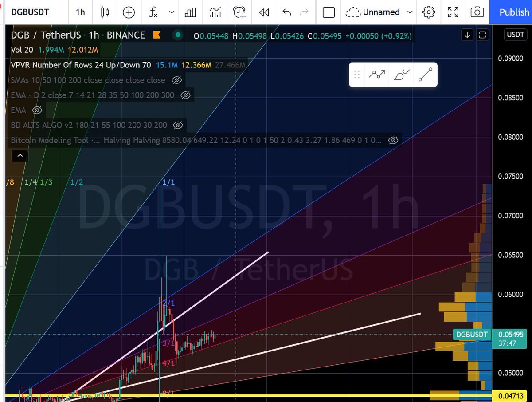The width and height of the screenshot is (532, 402).
Task: Open chart settings gear icon
Action: click(429, 12)
